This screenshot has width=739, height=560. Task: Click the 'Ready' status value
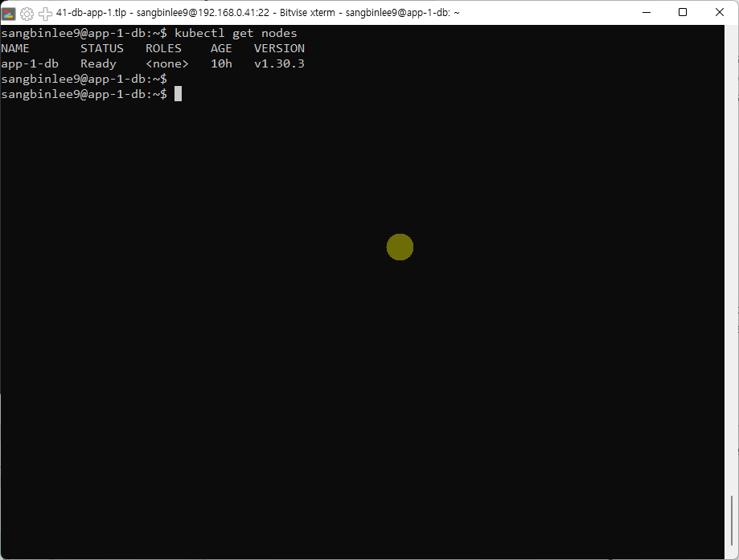tap(98, 64)
